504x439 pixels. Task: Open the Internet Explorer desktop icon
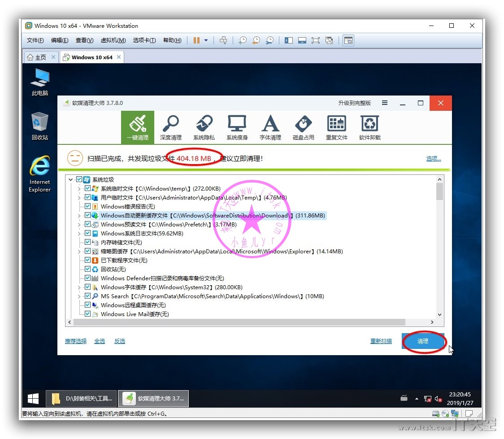[40, 174]
